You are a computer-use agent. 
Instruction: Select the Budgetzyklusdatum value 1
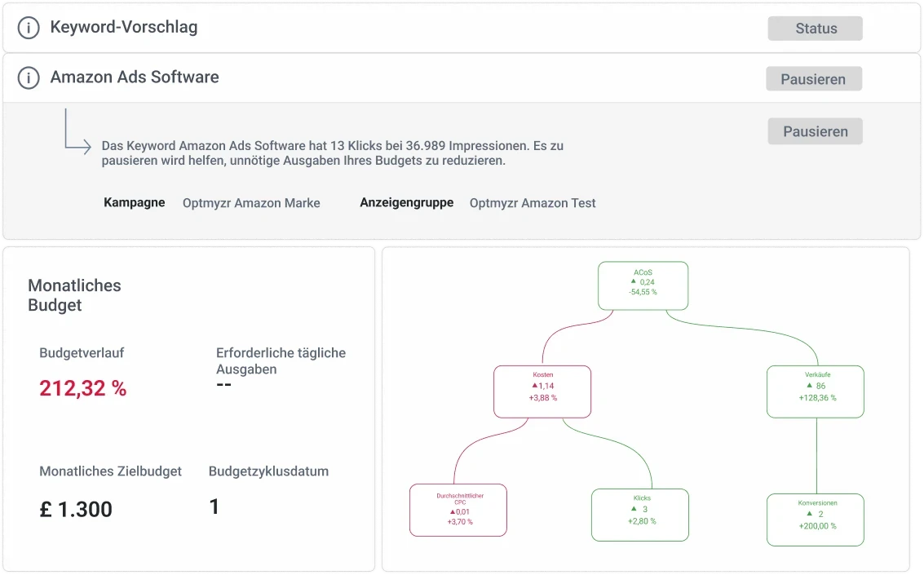point(214,506)
